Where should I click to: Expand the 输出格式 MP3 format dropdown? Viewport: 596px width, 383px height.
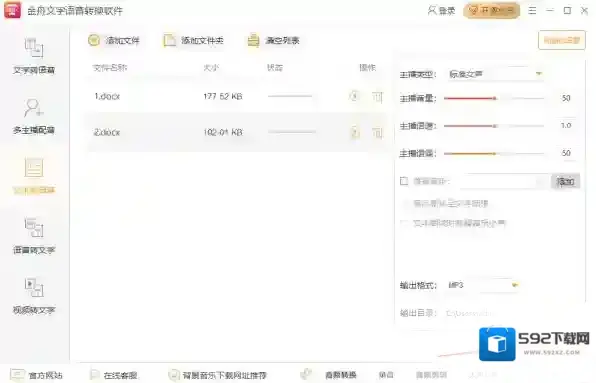pos(515,285)
